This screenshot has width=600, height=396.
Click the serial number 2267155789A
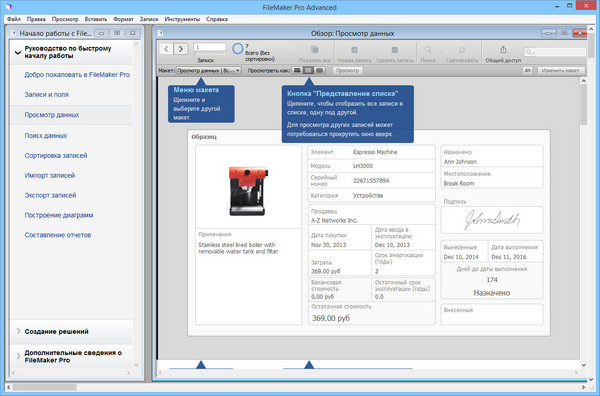[x=371, y=181]
